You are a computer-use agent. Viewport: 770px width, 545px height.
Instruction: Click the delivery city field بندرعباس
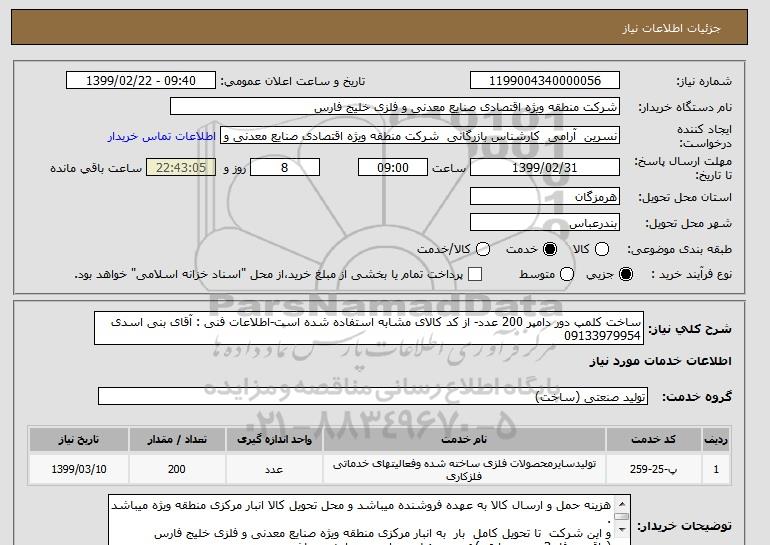coord(545,222)
